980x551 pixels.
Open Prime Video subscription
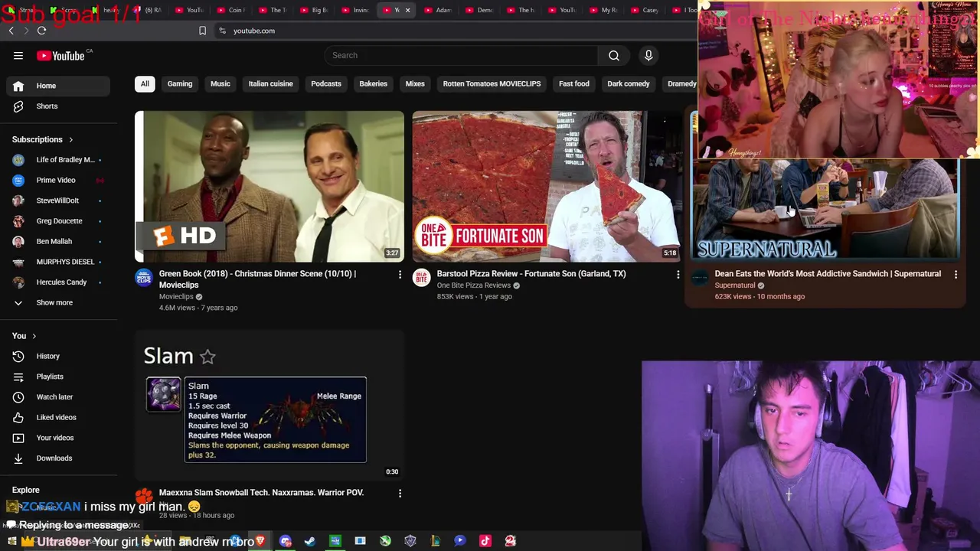(x=58, y=180)
